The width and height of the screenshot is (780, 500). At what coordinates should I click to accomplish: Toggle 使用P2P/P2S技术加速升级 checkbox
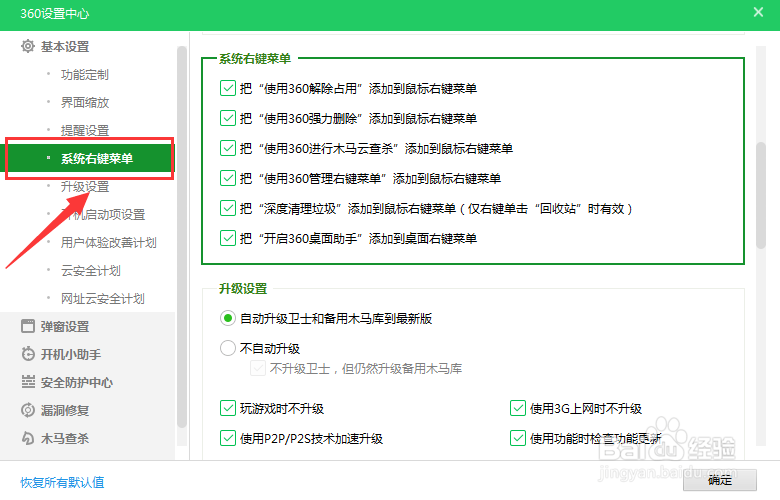coord(228,438)
